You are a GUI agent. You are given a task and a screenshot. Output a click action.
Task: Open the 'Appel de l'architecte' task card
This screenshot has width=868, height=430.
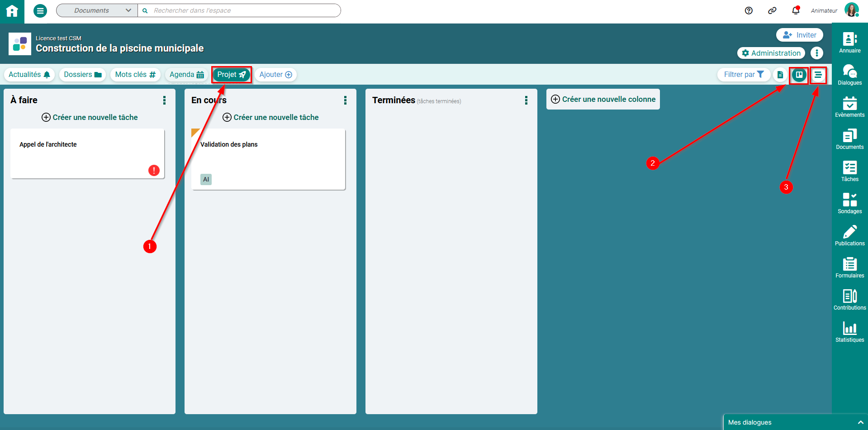(x=87, y=153)
